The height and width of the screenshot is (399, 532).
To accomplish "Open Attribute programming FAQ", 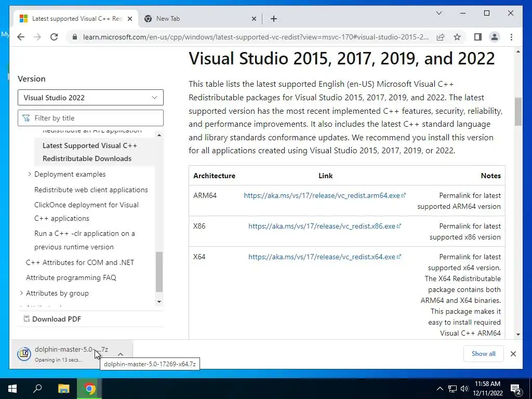I will 71,277.
